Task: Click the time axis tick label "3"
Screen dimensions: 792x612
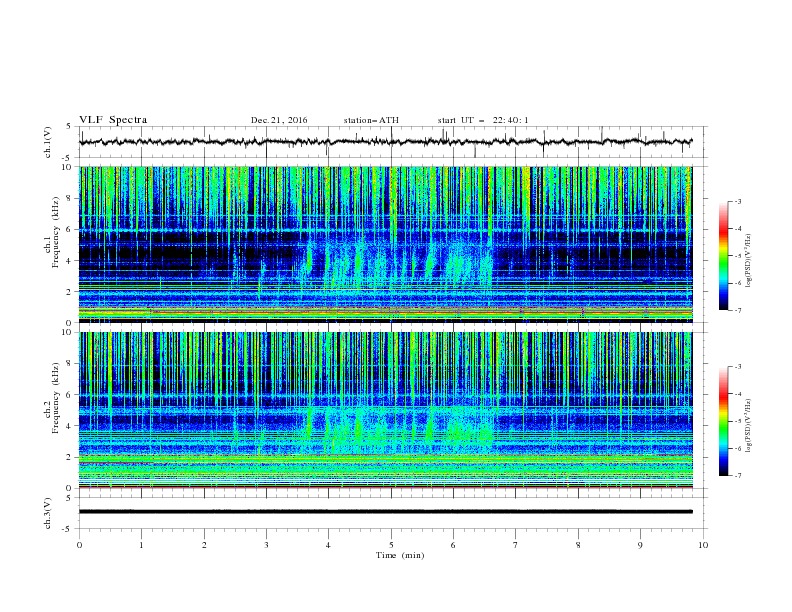Action: coord(266,545)
